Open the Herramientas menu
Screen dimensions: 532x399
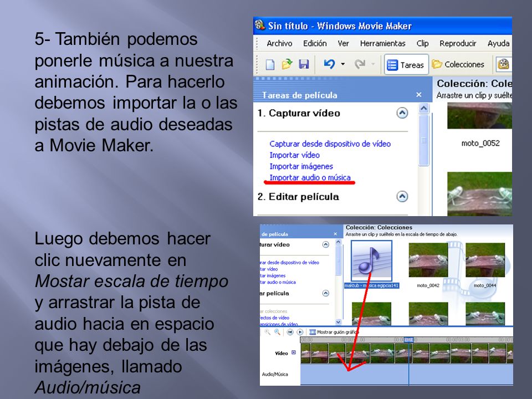coord(383,43)
